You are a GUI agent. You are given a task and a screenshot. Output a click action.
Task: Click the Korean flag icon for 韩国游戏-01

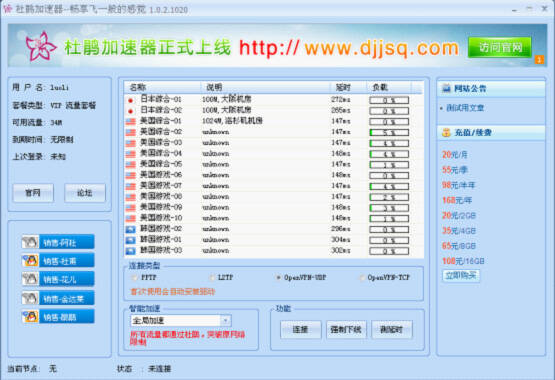click(x=131, y=240)
